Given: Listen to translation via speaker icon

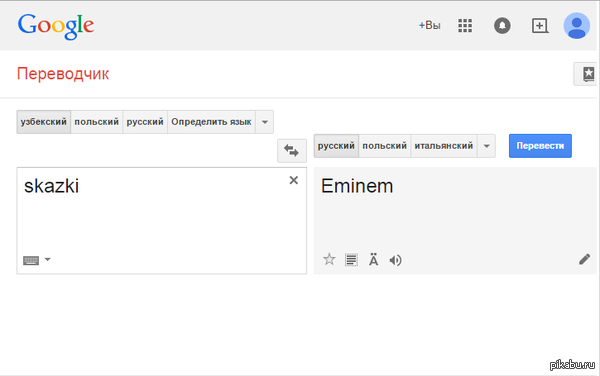Looking at the screenshot, I should (x=396, y=260).
